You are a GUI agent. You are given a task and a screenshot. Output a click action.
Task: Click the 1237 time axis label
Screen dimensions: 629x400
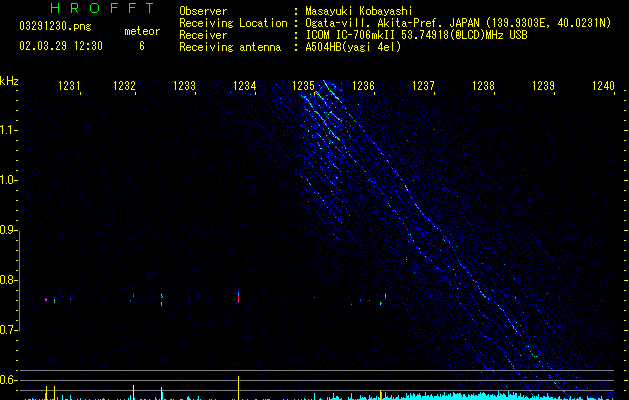point(423,86)
